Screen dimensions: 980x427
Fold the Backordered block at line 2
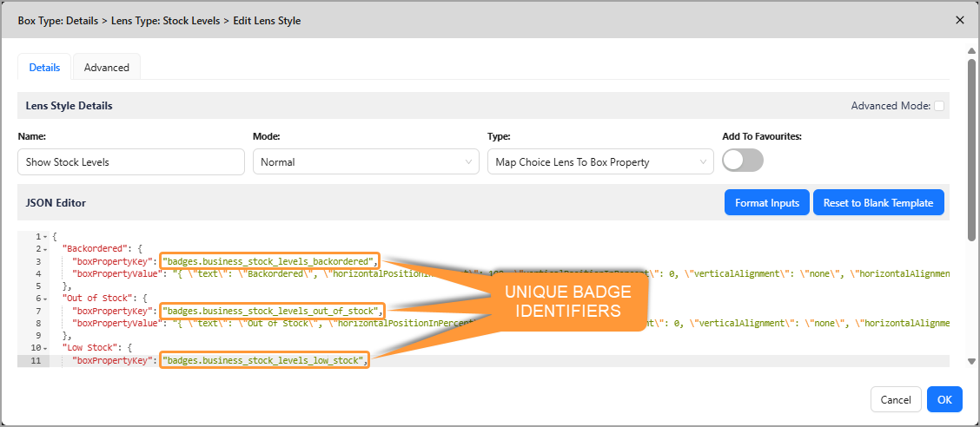pyautogui.click(x=45, y=249)
